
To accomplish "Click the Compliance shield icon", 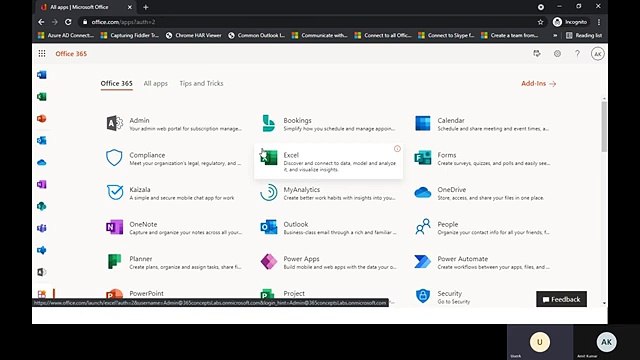I will click(114, 158).
